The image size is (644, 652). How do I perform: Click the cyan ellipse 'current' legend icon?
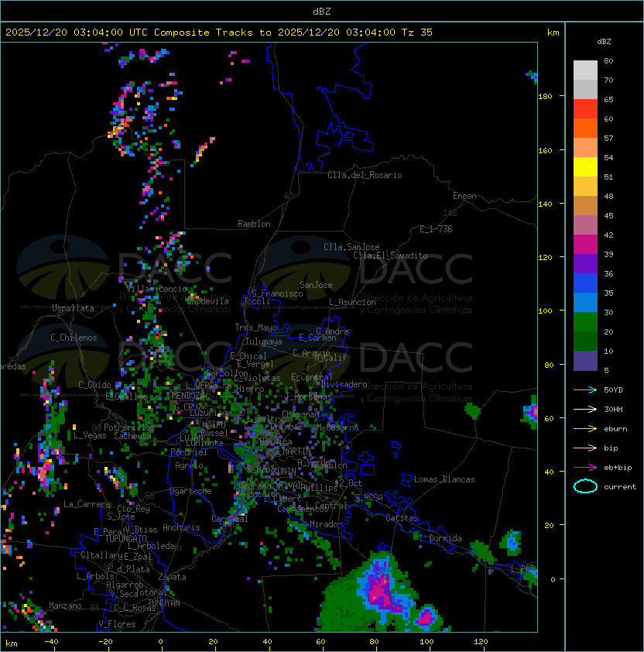tap(585, 486)
